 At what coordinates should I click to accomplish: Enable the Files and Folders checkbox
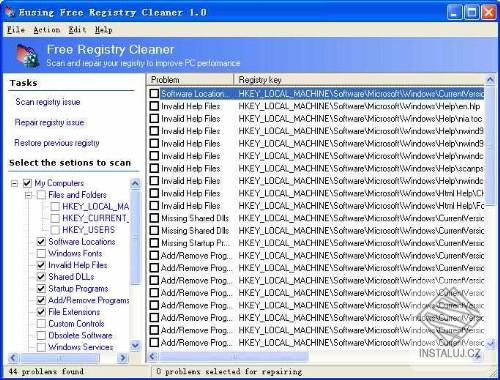pos(41,195)
